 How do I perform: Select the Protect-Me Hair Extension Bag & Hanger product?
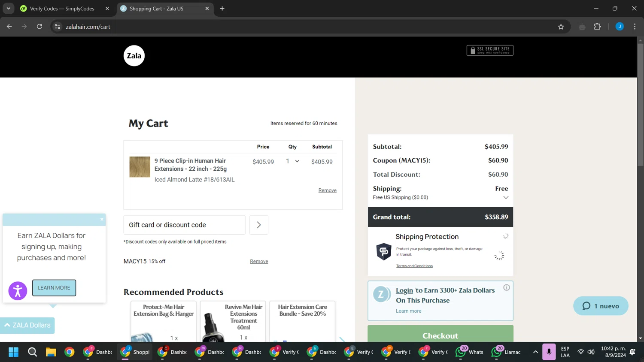[x=164, y=321]
